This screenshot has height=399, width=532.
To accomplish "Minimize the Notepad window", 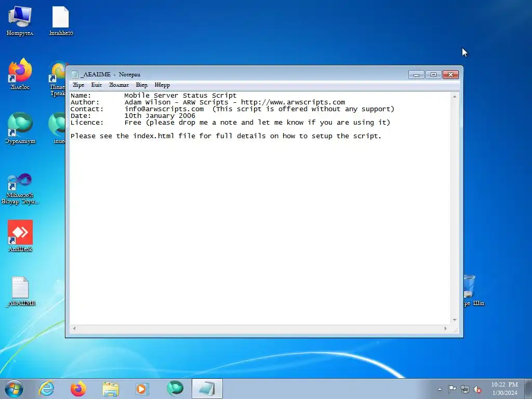I will (416, 75).
